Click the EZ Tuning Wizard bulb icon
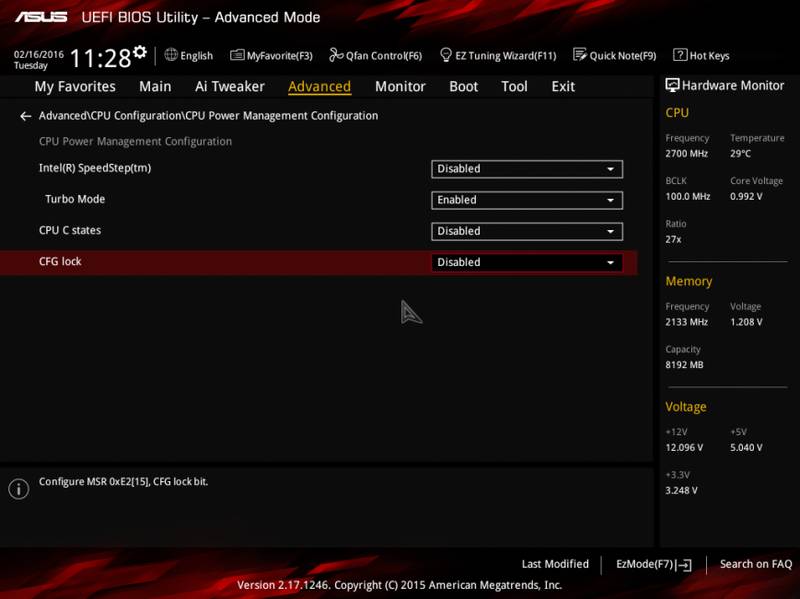 click(x=445, y=55)
